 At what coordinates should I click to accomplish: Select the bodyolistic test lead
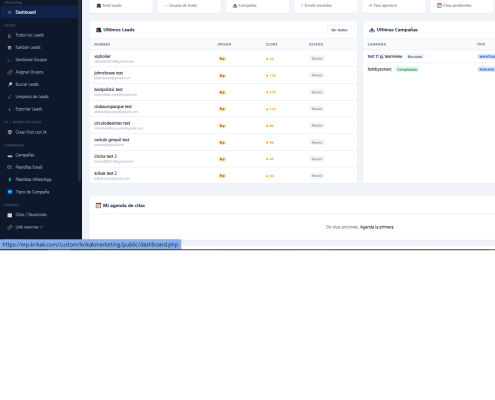[223, 92]
